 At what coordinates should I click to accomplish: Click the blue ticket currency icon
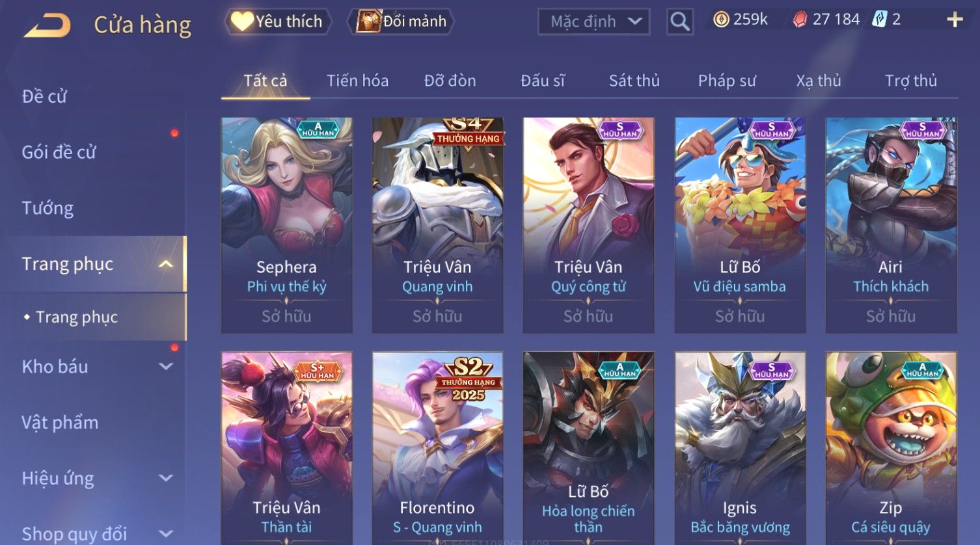point(879,20)
